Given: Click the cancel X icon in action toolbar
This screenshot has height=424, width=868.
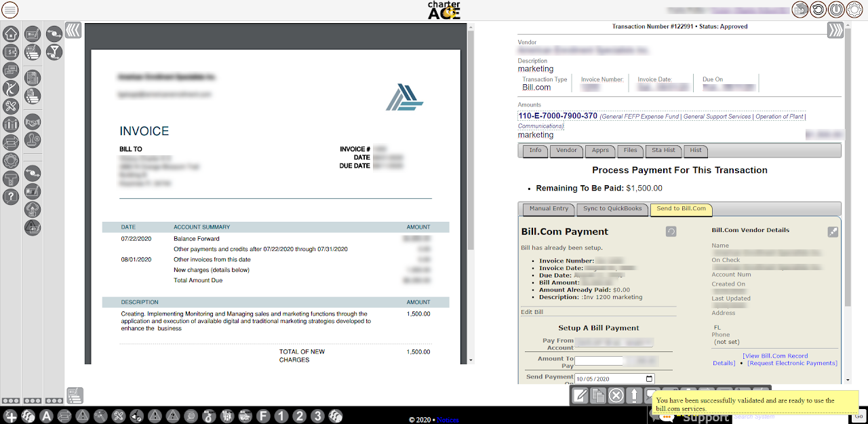Looking at the screenshot, I should pos(616,396).
